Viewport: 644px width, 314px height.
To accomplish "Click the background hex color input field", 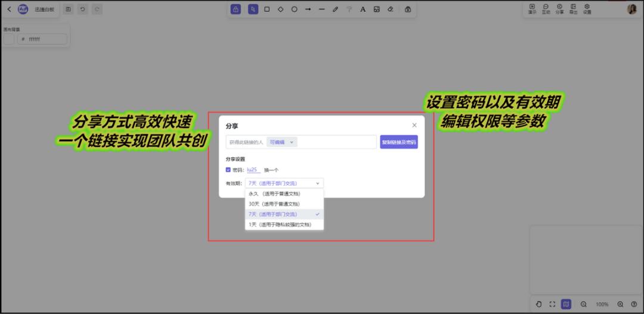I will [x=42, y=39].
